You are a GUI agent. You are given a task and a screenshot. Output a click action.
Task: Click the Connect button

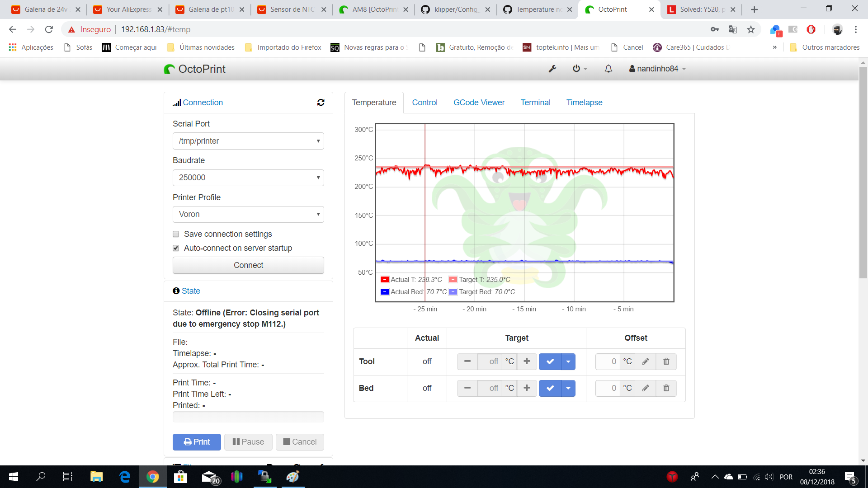point(248,265)
